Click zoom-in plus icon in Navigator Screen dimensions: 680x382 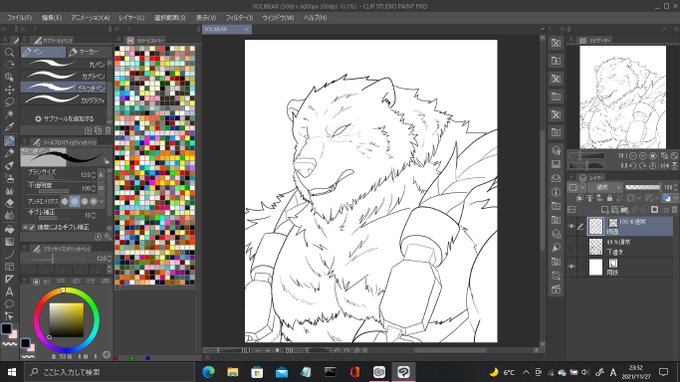[x=643, y=156]
